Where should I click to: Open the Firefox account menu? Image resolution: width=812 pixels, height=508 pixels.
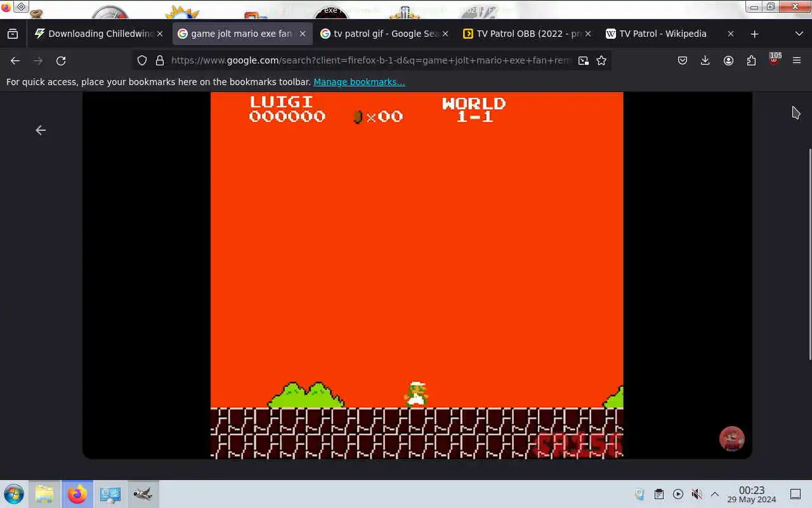tap(728, 60)
